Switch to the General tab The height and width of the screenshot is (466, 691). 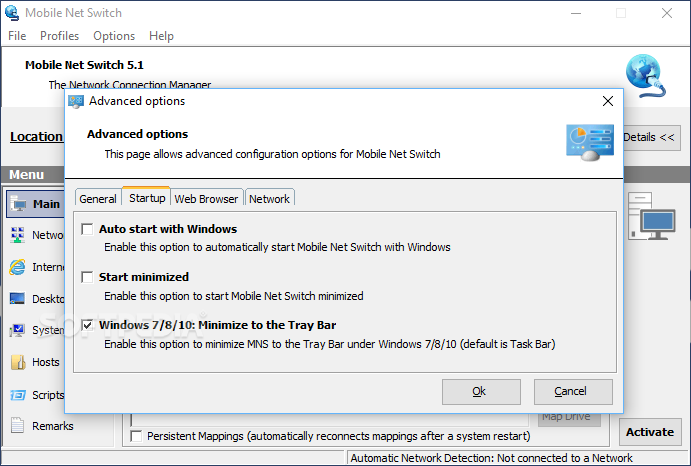[x=98, y=199]
